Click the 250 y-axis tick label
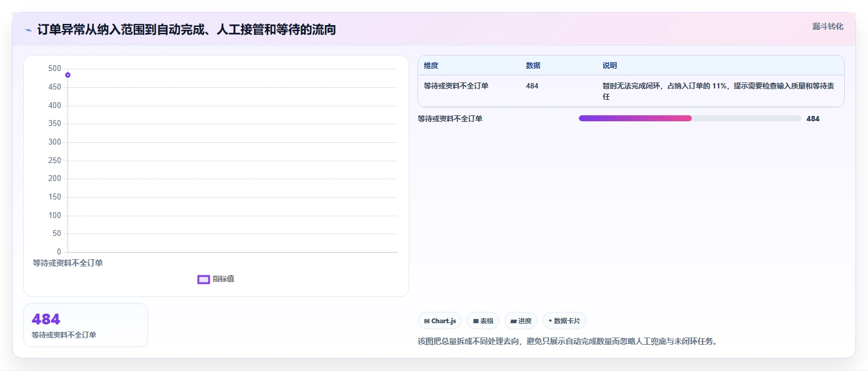This screenshot has width=868, height=371. point(54,160)
